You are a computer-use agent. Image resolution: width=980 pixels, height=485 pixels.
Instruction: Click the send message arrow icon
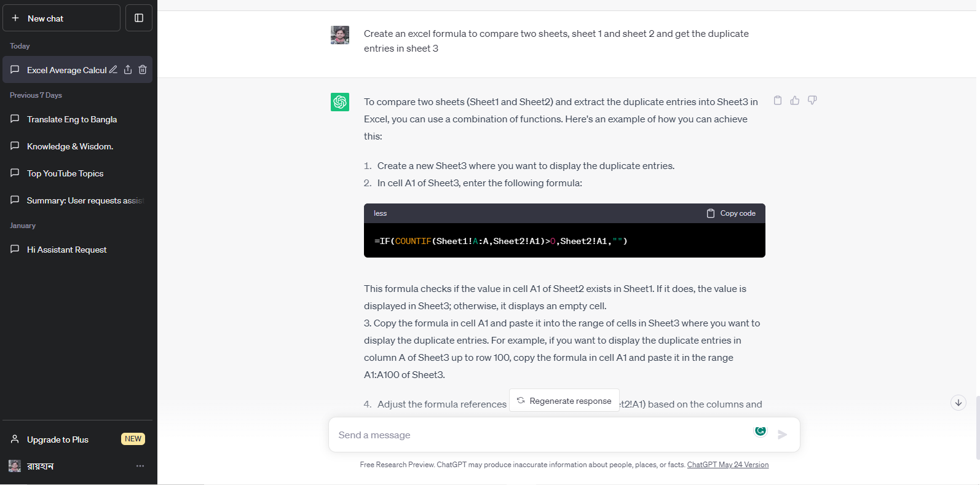[782, 435]
